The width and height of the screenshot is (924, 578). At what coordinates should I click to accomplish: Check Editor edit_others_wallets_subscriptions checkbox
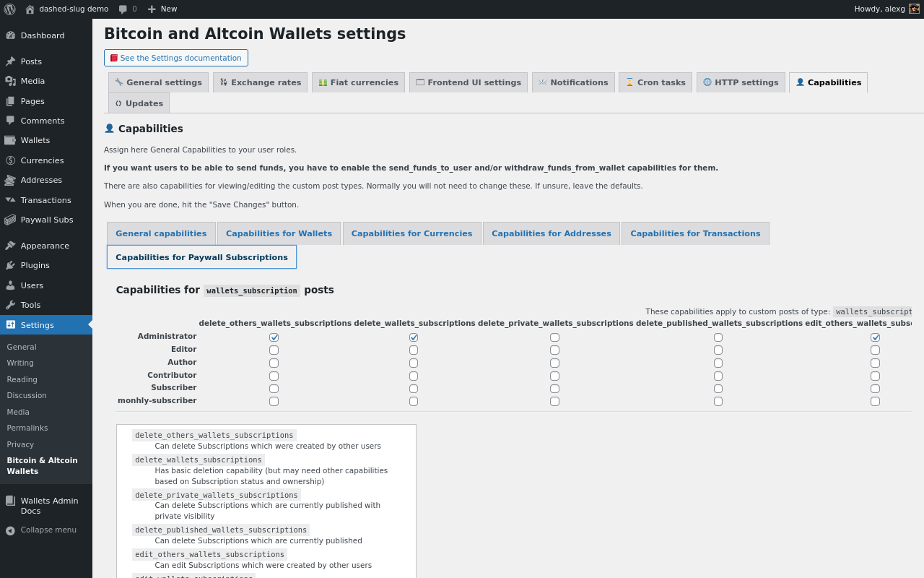coord(875,350)
